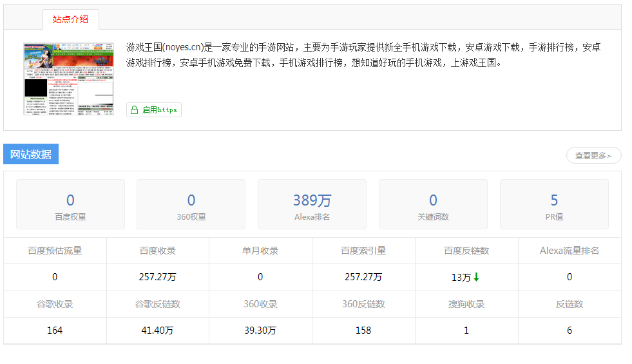Click the 百度收录 value 257.27万
The height and width of the screenshot is (364, 632).
[158, 277]
